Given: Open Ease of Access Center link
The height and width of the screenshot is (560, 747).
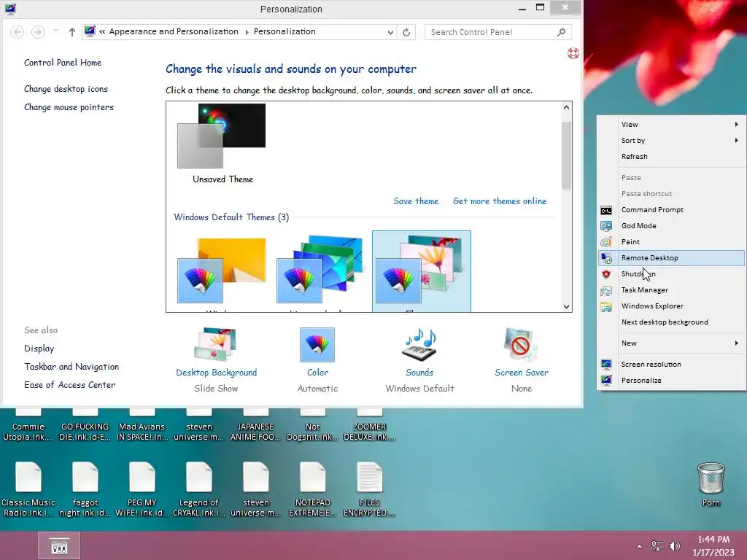Looking at the screenshot, I should [69, 385].
